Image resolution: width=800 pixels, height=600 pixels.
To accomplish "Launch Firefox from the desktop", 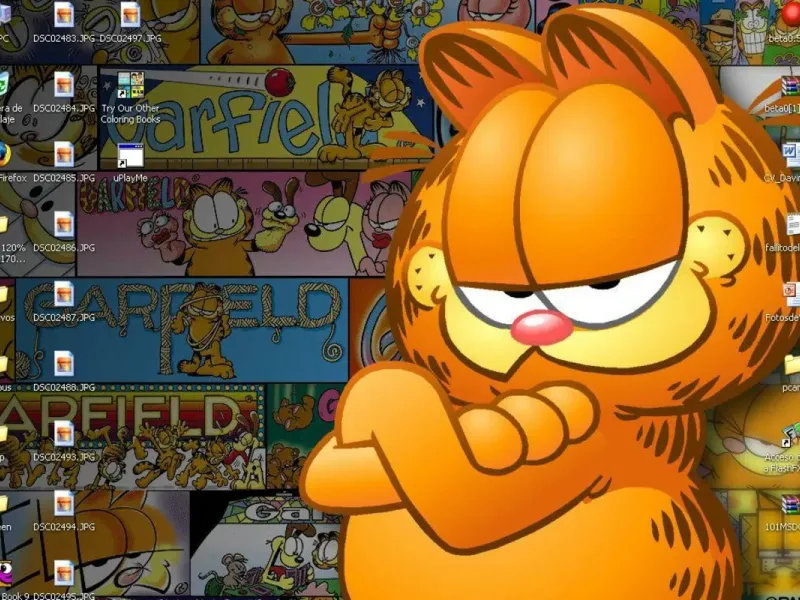I will 4,154.
